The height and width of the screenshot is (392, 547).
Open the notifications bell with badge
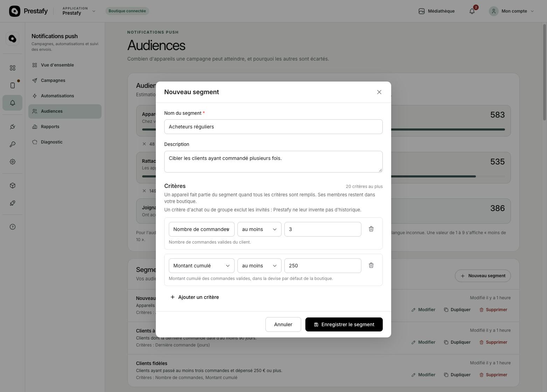(472, 11)
